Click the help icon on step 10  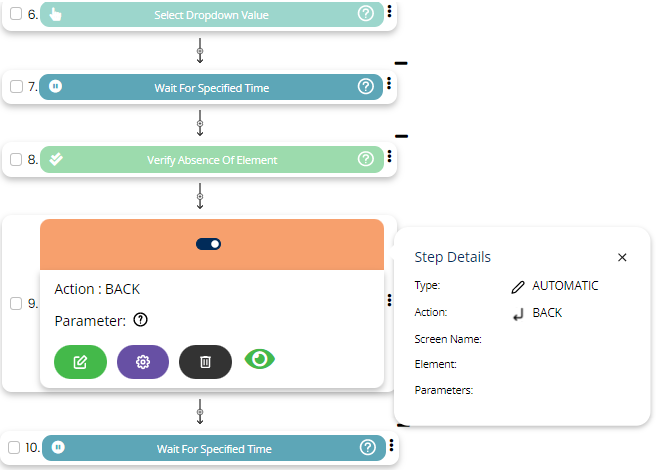tap(366, 447)
